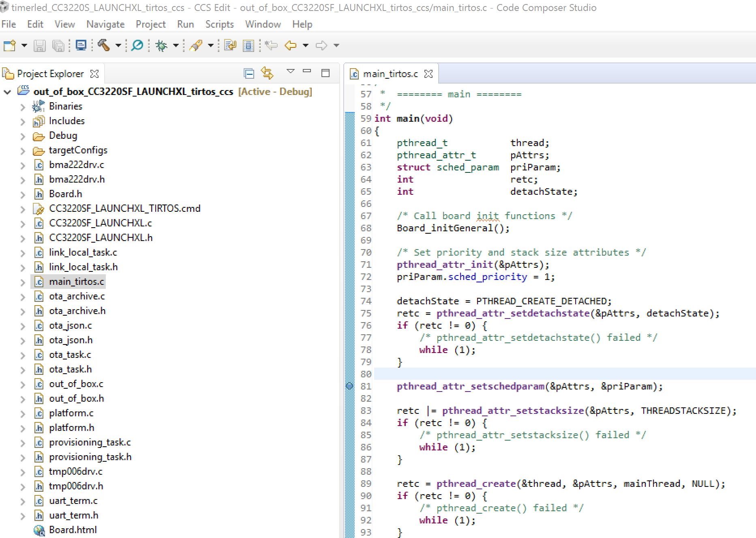Open the terminal monitor toolbar icon
This screenshot has width=756, height=538.
tap(81, 45)
